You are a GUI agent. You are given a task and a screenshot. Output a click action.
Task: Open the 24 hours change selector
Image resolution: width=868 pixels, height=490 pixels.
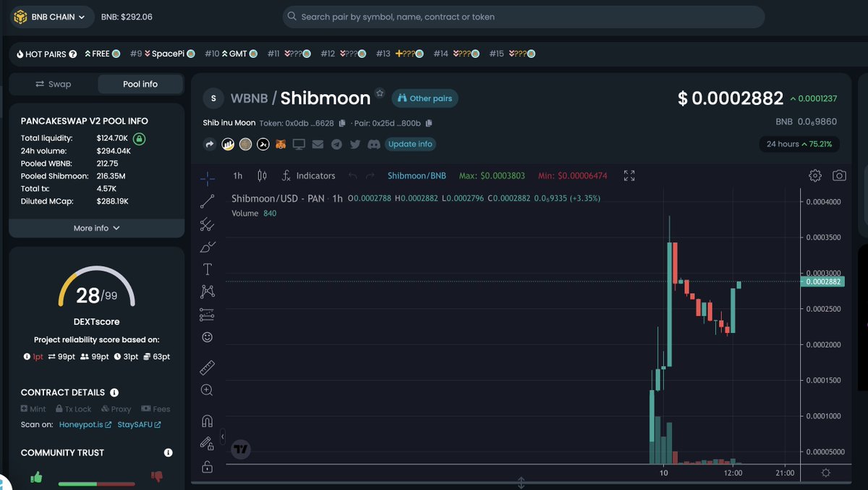click(799, 144)
